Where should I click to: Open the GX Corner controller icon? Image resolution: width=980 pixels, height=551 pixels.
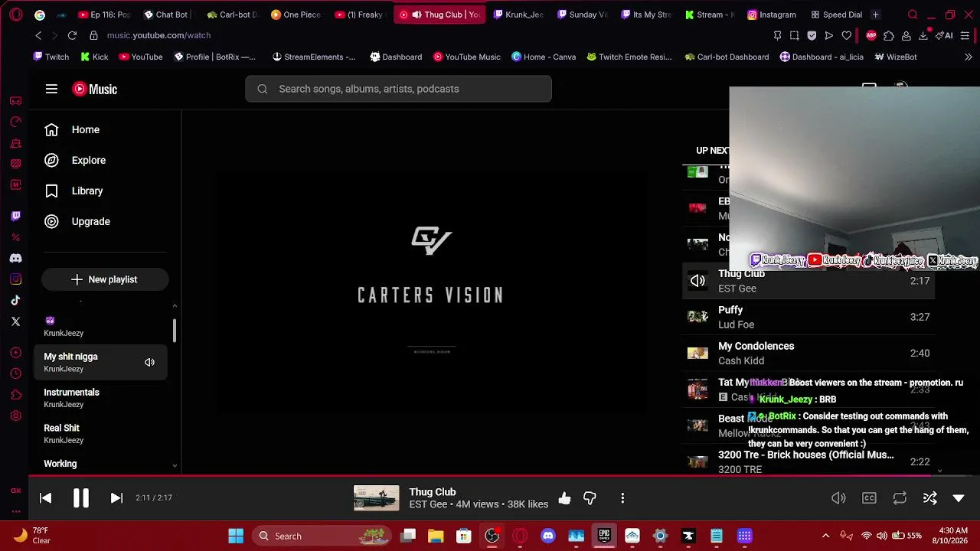[x=15, y=100]
